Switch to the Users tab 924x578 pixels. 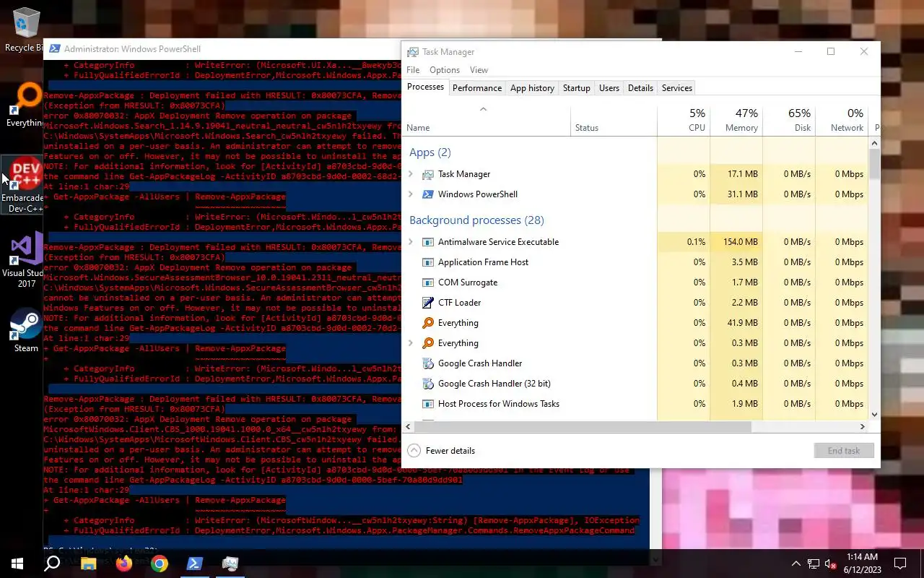609,88
